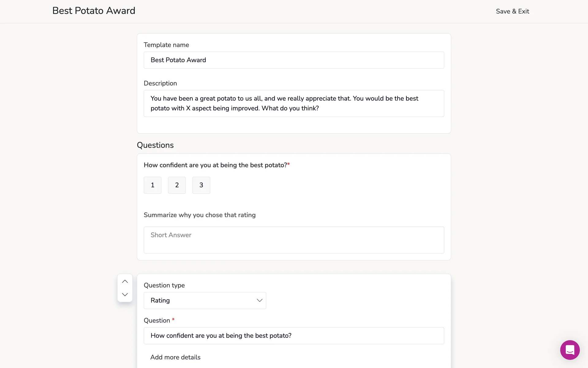Select rating 1 in the preview
The width and height of the screenshot is (588, 368).
coord(153,185)
